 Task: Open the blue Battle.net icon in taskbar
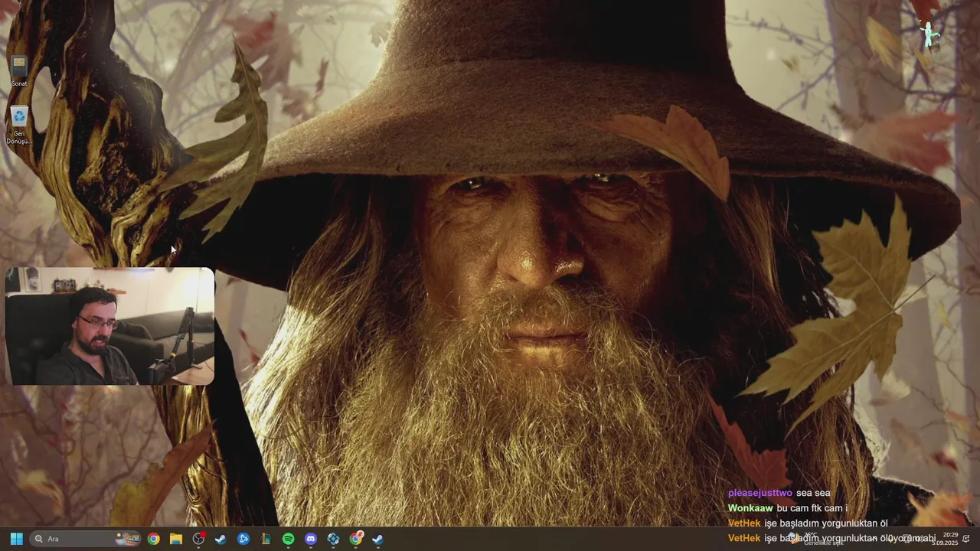tap(243, 539)
